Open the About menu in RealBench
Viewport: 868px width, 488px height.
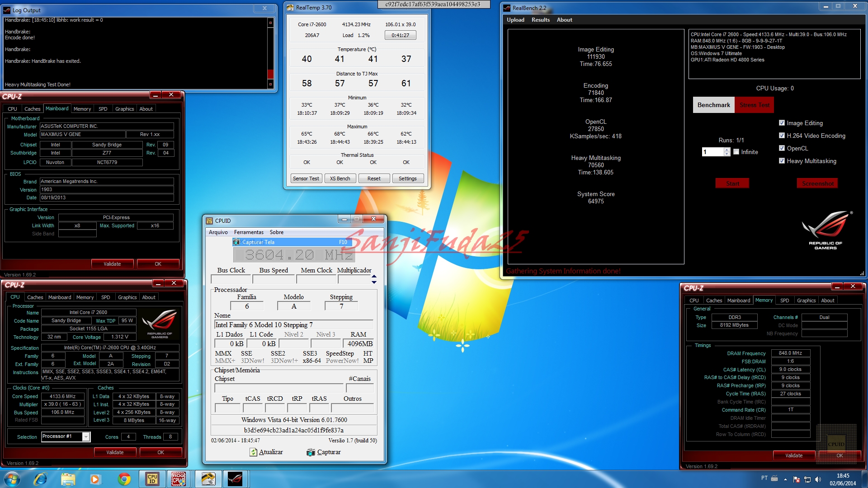click(x=564, y=20)
